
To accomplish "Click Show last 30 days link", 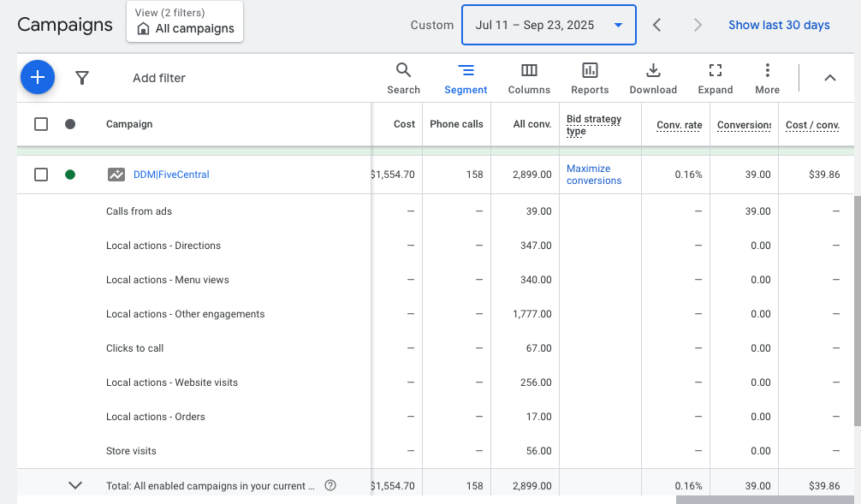I will click(779, 25).
